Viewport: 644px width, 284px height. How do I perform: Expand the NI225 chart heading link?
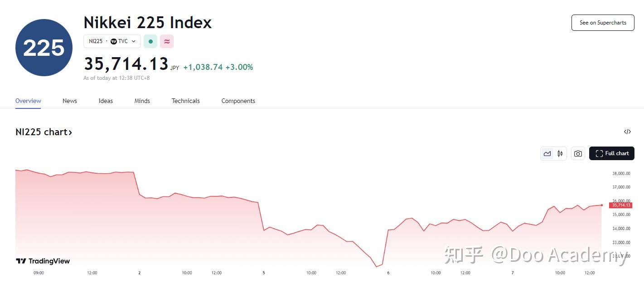click(44, 132)
